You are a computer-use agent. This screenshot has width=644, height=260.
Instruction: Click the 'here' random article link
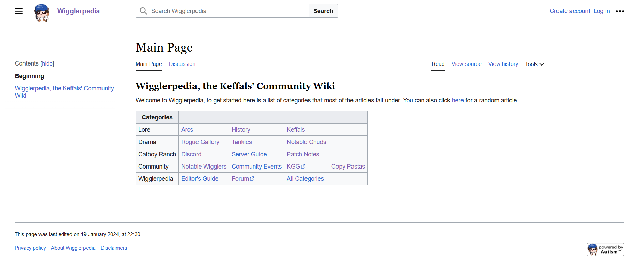coord(458,100)
